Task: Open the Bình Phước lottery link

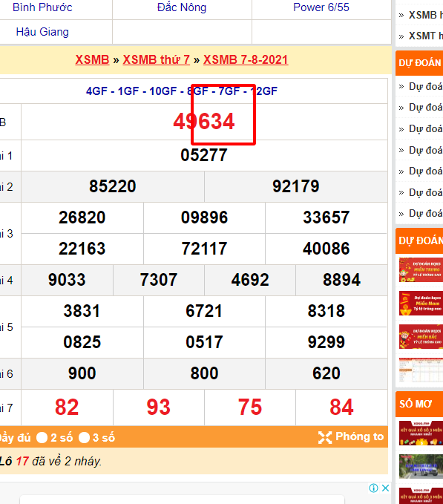Action: (42, 7)
